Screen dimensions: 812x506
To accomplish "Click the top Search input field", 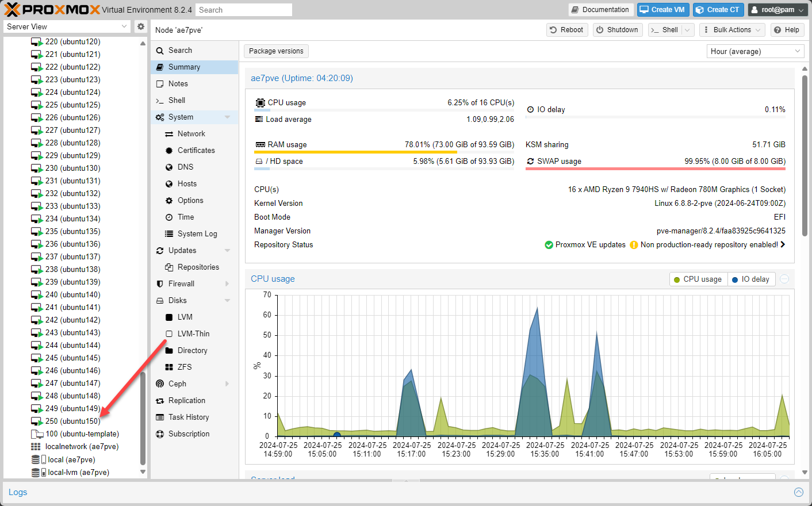I will click(243, 10).
